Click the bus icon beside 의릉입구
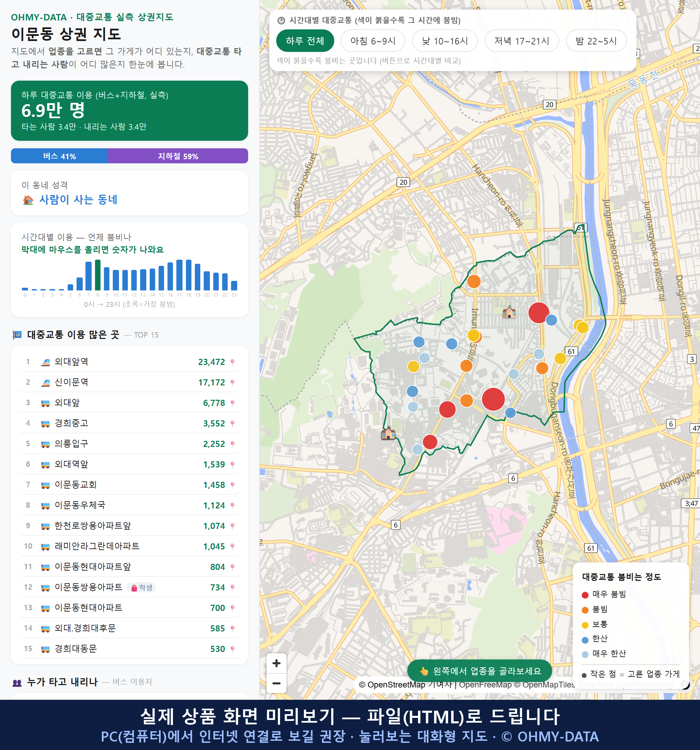The image size is (700, 750). pos(45,444)
